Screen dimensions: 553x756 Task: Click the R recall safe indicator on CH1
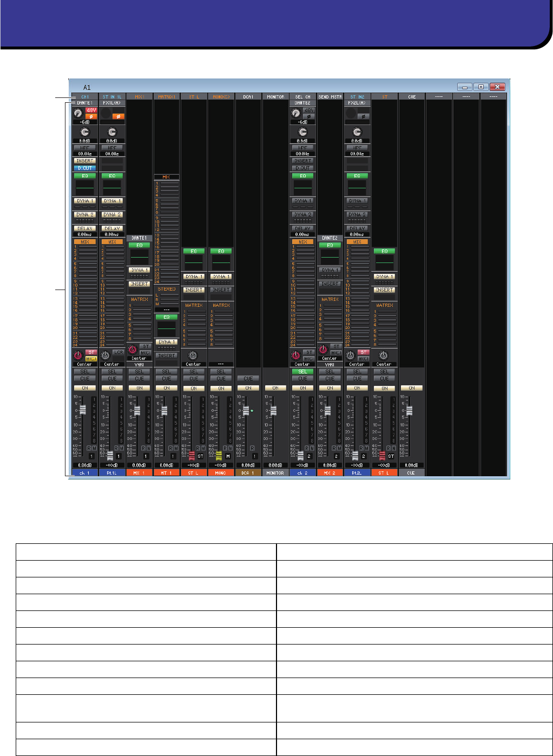click(x=89, y=448)
